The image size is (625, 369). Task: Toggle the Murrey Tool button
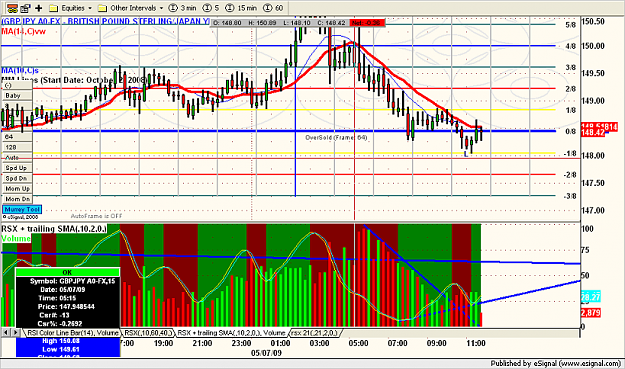pos(22,209)
